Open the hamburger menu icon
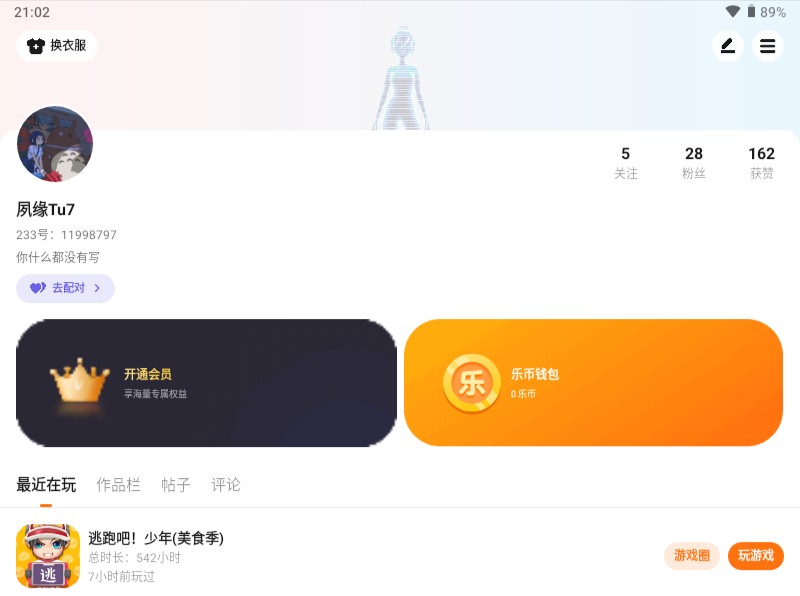The height and width of the screenshot is (596, 800). pyautogui.click(x=767, y=46)
